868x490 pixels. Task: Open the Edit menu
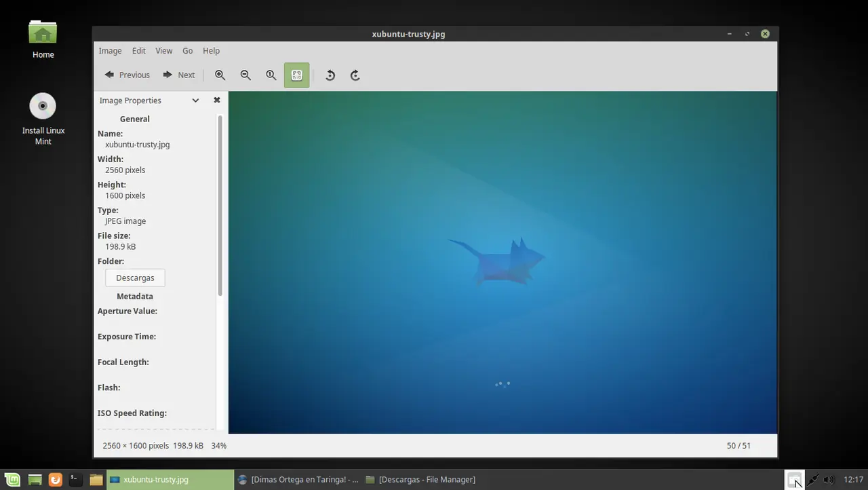(x=138, y=51)
